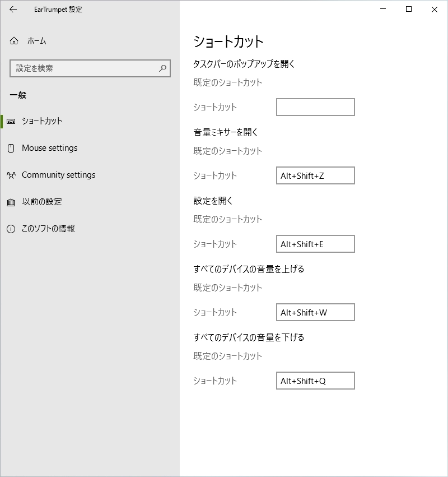Screen dimensions: 448x477
Task: Open the mouse icon next to Mouse settings
Action: pos(11,148)
